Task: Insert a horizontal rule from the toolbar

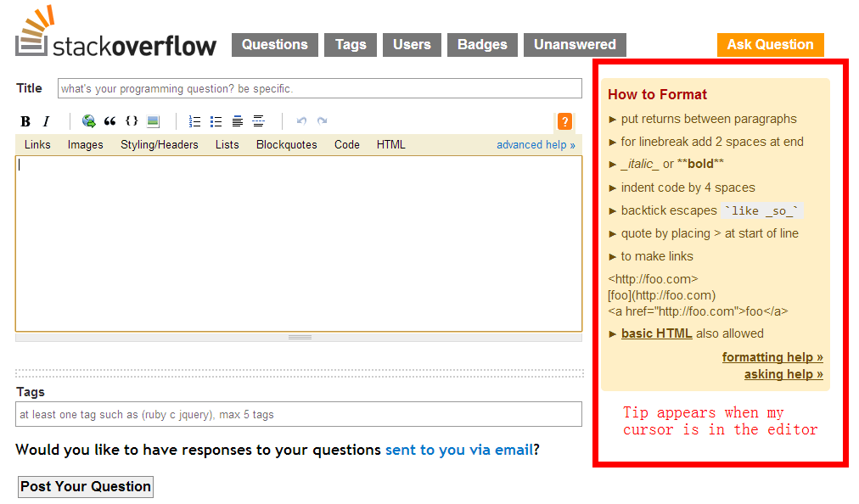Action: click(259, 121)
